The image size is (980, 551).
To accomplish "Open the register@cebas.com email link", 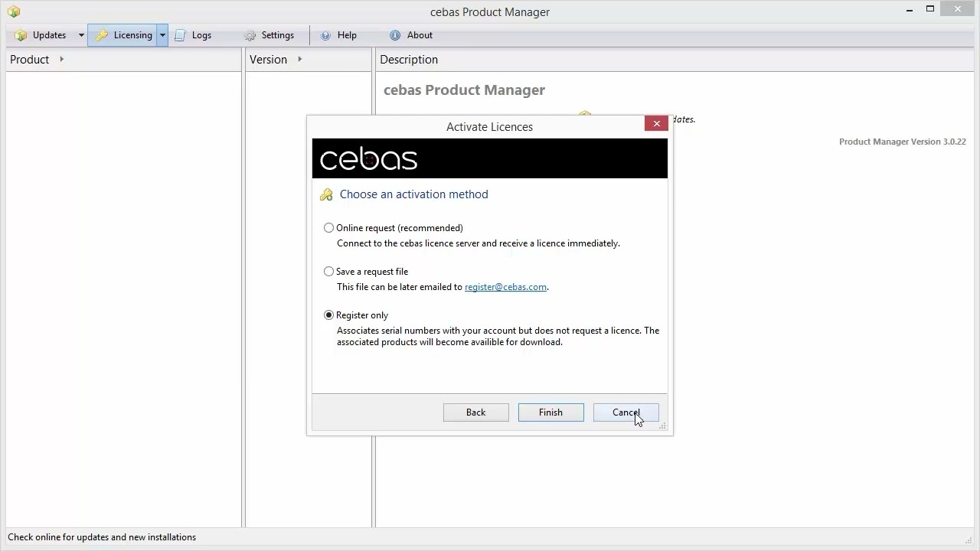I will coord(505,287).
